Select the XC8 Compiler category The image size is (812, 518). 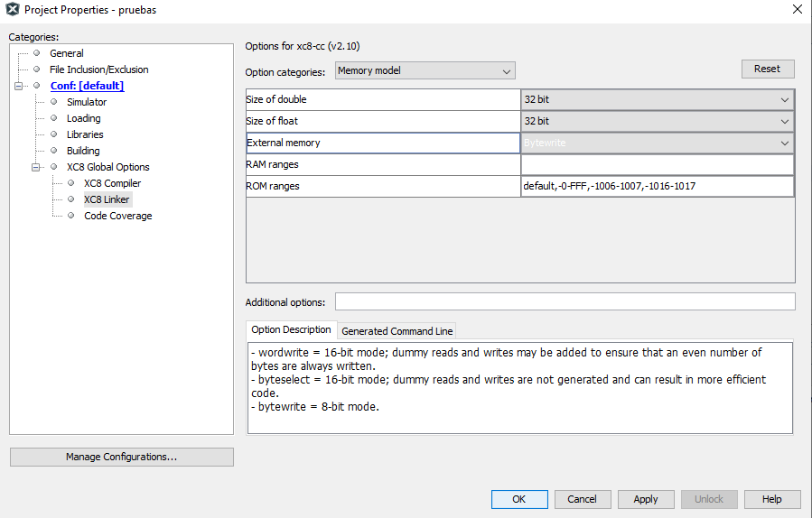coord(112,183)
